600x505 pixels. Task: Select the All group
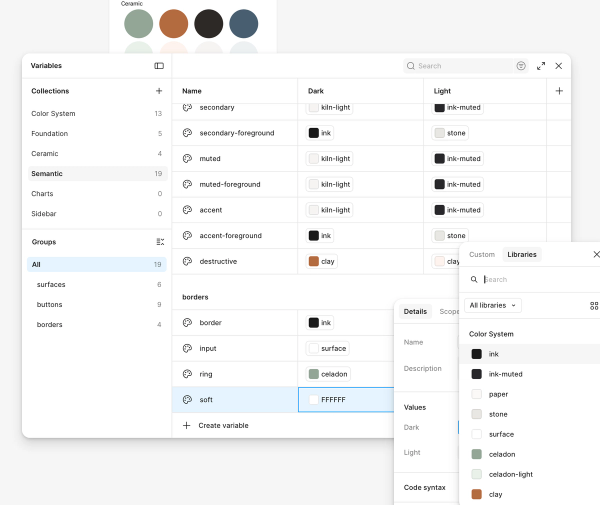tap(97, 264)
